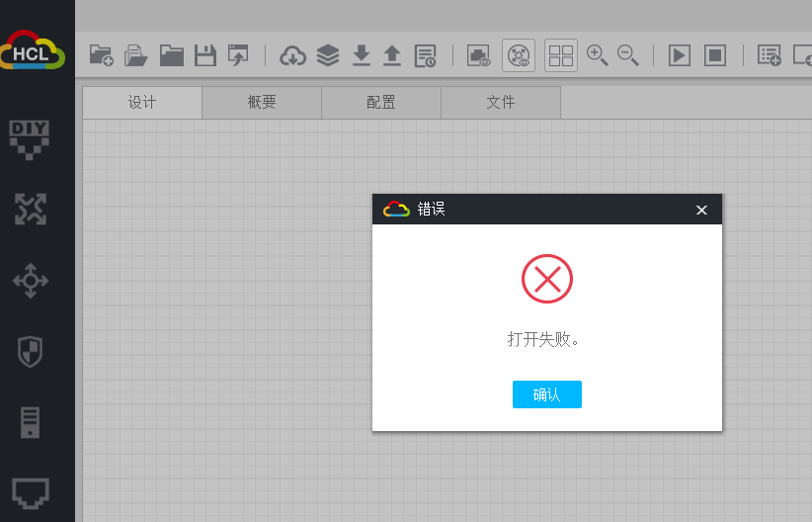Switch to the 配置 tab
Viewport: 812px width, 522px height.
pos(381,102)
